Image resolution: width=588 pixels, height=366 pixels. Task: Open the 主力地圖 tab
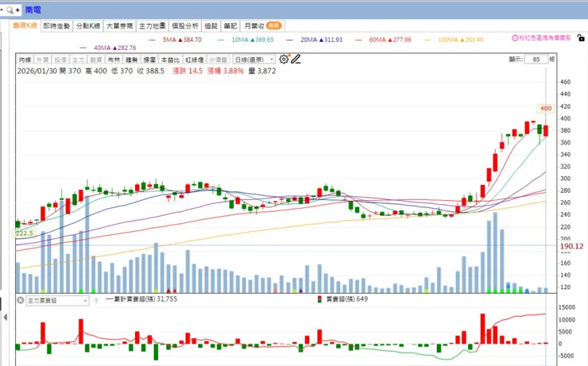(x=153, y=26)
